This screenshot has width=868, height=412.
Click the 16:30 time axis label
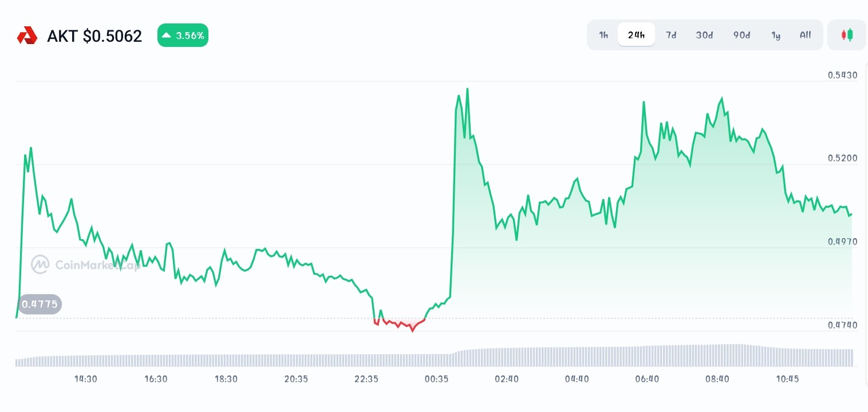[156, 379]
